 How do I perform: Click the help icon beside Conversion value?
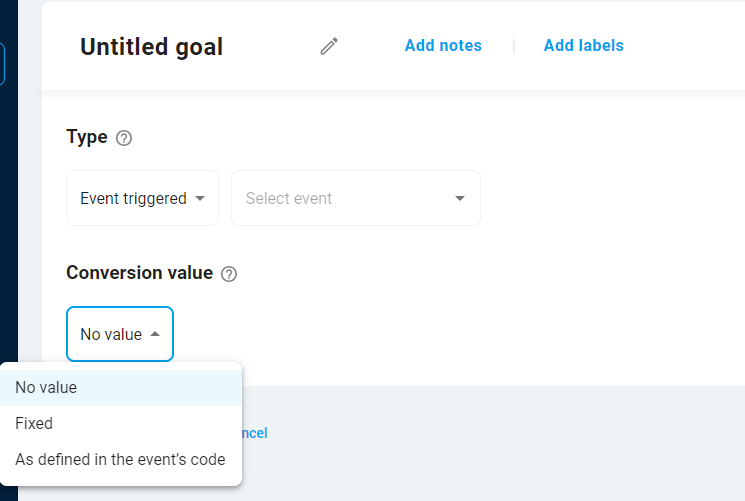[x=229, y=274]
